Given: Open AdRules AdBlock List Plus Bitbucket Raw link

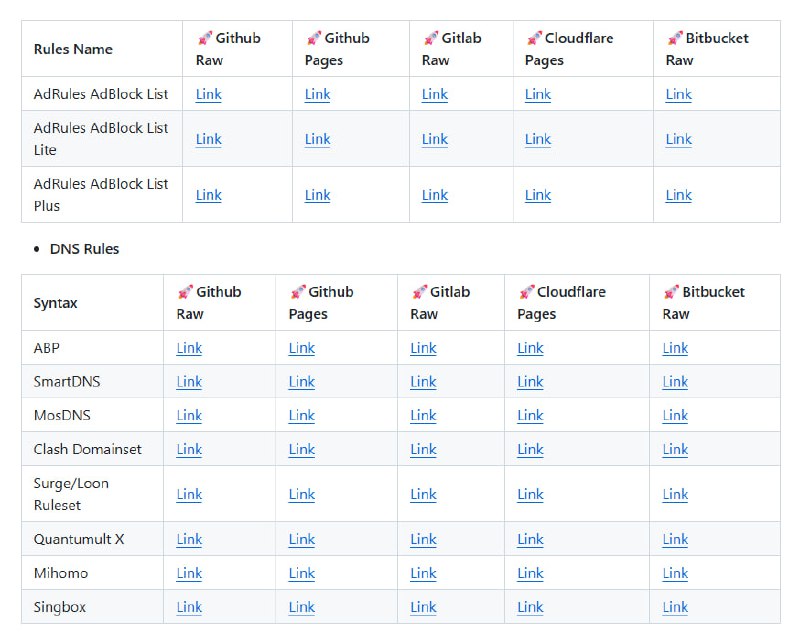Looking at the screenshot, I should [678, 195].
